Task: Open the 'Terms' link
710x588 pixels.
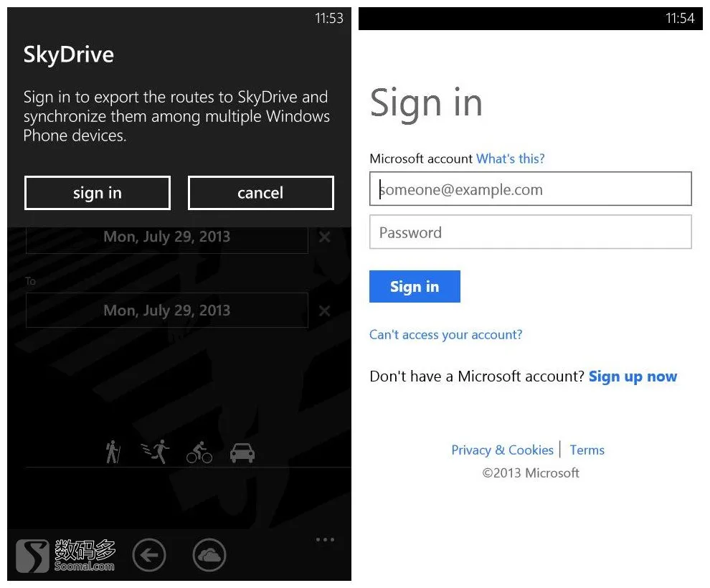Action: pos(587,450)
